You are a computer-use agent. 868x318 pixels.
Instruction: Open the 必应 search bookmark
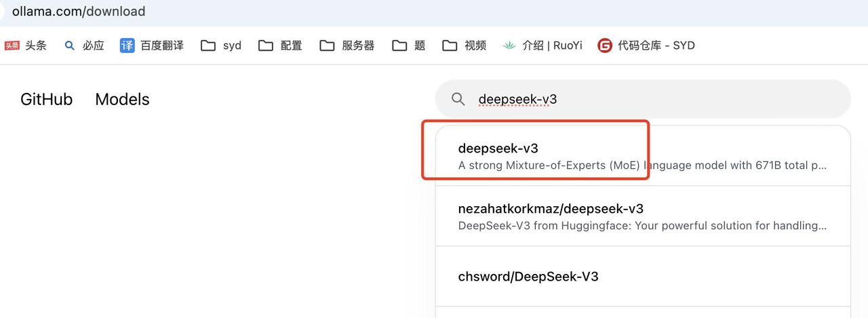[x=84, y=45]
